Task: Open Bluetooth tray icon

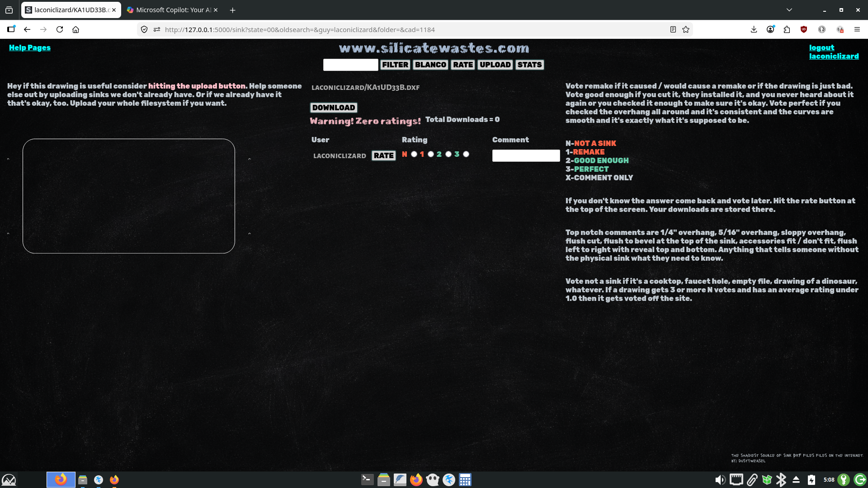Action: pos(781,479)
